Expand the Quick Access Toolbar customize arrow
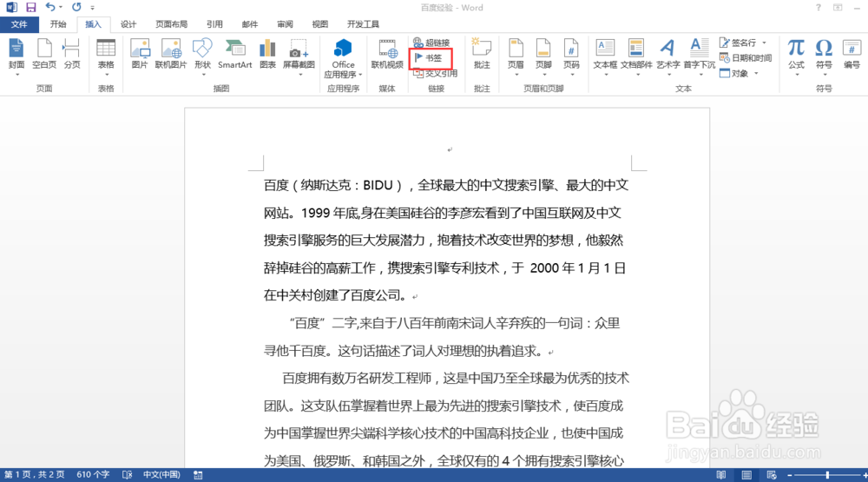The height and width of the screenshot is (482, 868). (x=93, y=8)
